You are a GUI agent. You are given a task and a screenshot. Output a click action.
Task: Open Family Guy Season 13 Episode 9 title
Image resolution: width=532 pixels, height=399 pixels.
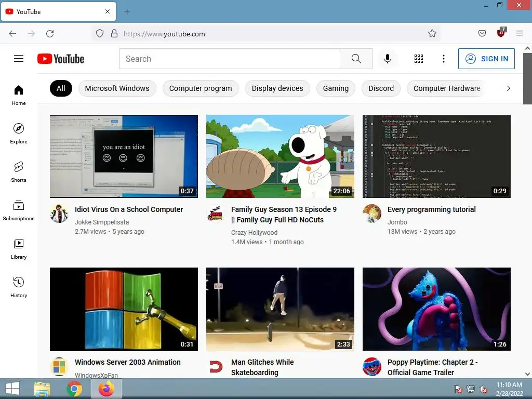click(x=284, y=215)
